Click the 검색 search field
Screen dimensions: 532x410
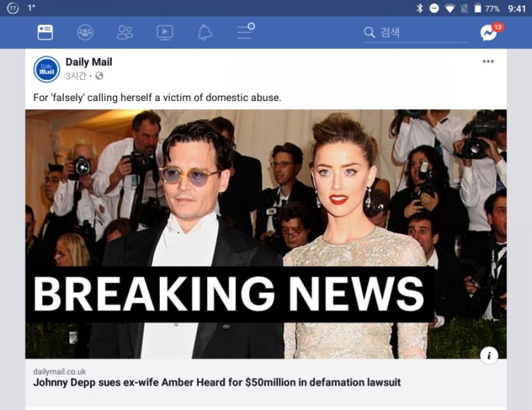[416, 33]
